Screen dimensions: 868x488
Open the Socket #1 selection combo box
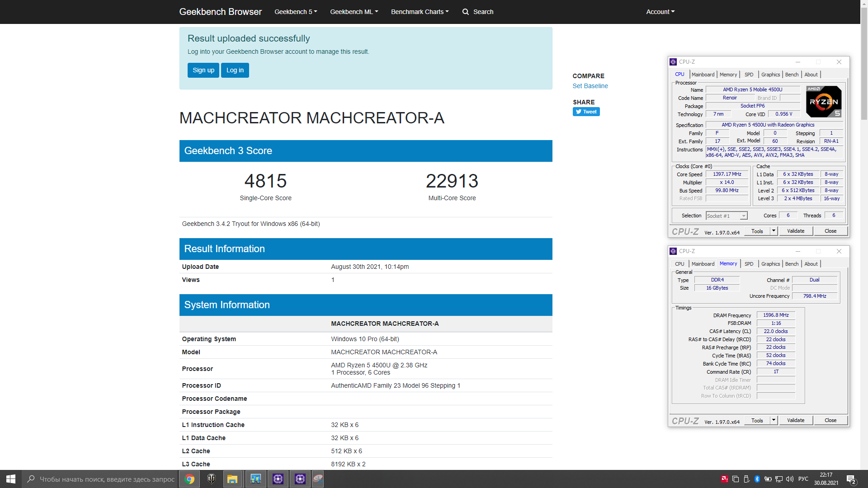(x=726, y=216)
